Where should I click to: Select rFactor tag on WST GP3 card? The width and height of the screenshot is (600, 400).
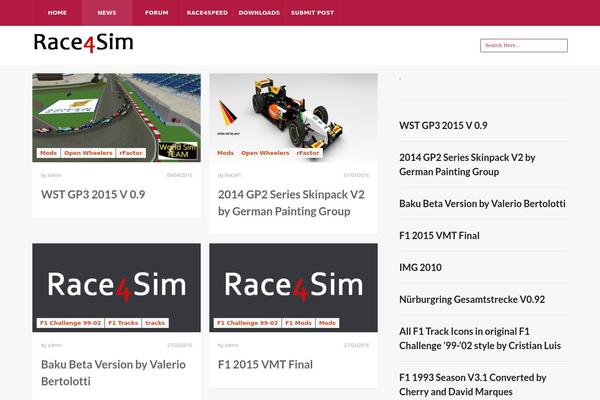[130, 153]
